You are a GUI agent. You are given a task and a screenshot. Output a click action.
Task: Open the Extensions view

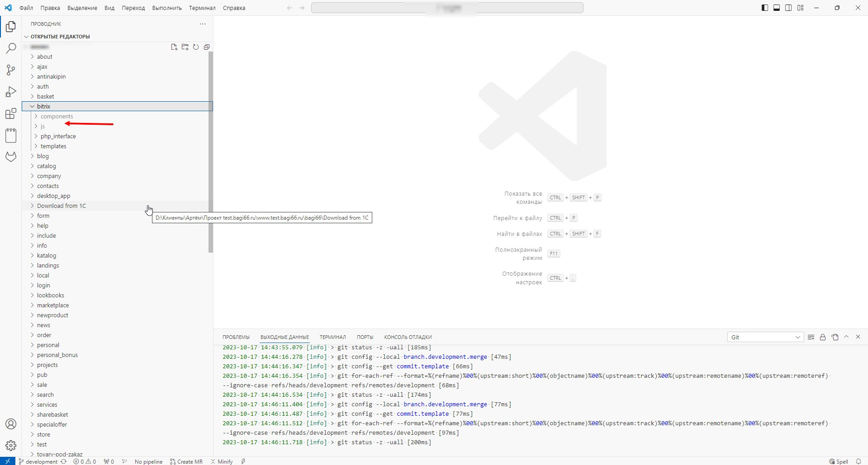coord(11,113)
